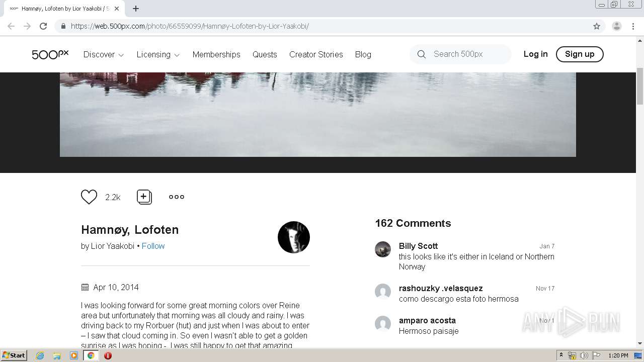
Task: Click the Log in link
Action: [x=535, y=54]
